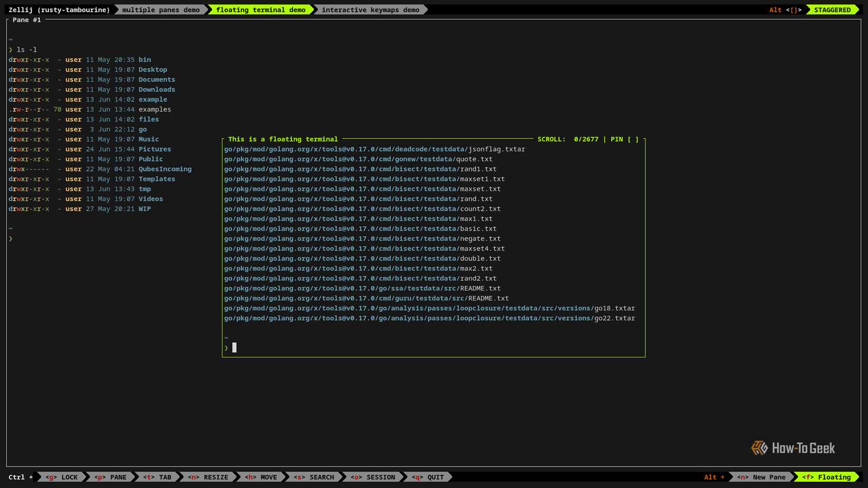Screen dimensions: 868x488
Task: Select the TAB mode hint
Action: (157, 477)
